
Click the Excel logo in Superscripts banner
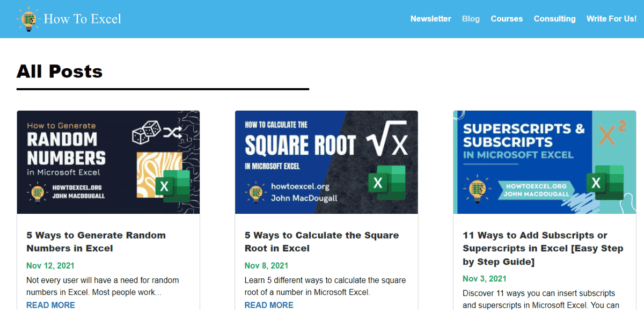point(605,183)
